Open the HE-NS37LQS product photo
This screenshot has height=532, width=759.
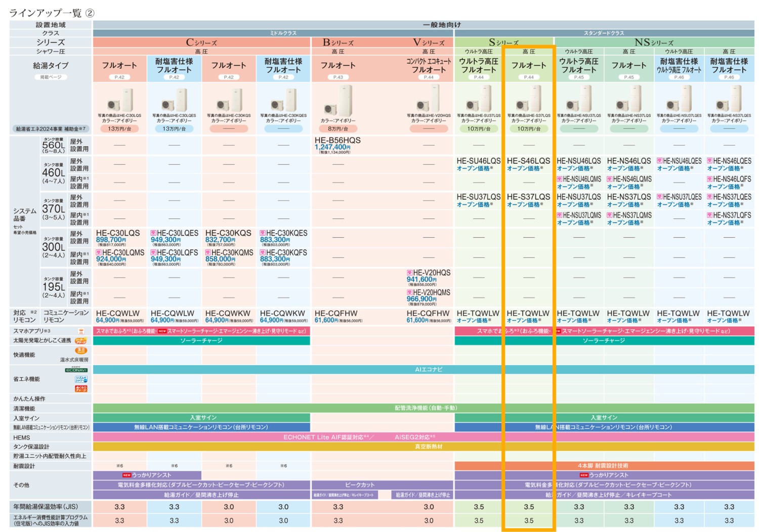pyautogui.click(x=629, y=99)
